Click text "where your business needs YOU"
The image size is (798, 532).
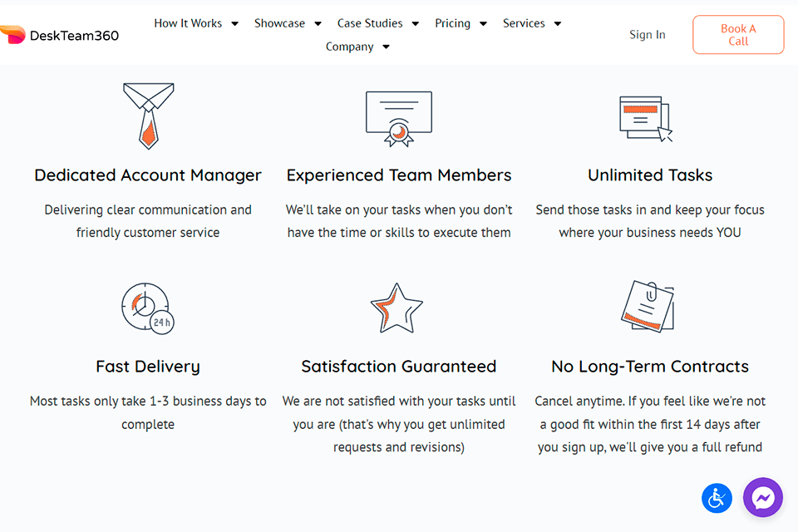[x=650, y=233]
